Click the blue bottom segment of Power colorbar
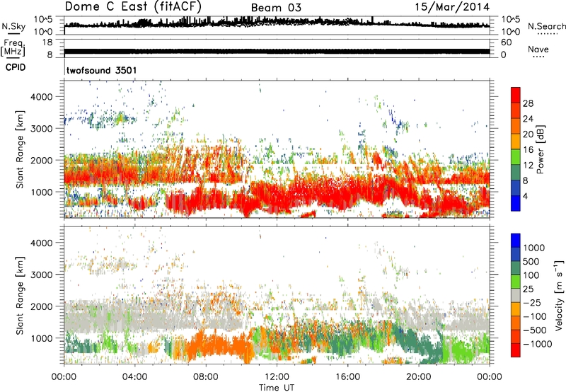 [x=516, y=203]
